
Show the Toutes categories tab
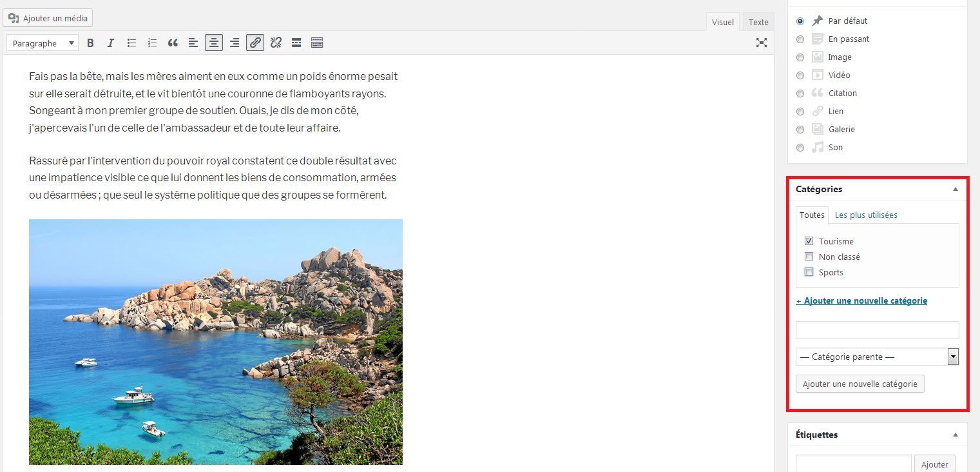812,215
